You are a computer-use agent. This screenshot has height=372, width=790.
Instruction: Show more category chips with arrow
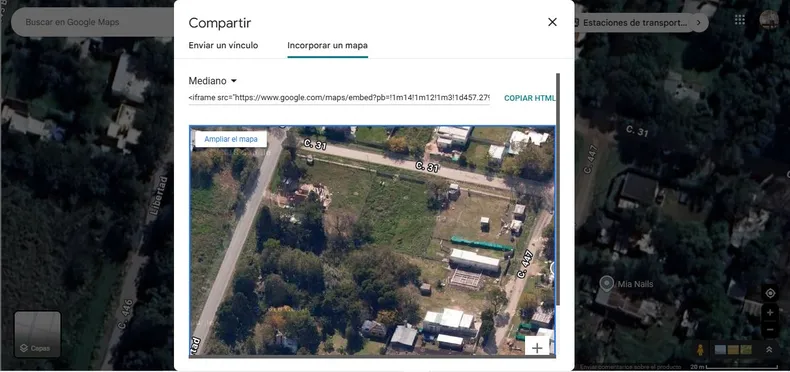tap(698, 23)
